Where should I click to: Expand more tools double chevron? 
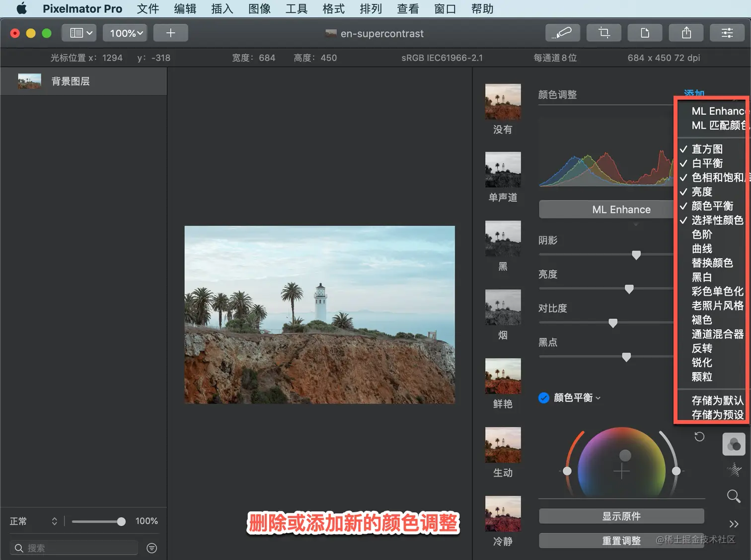click(x=734, y=524)
